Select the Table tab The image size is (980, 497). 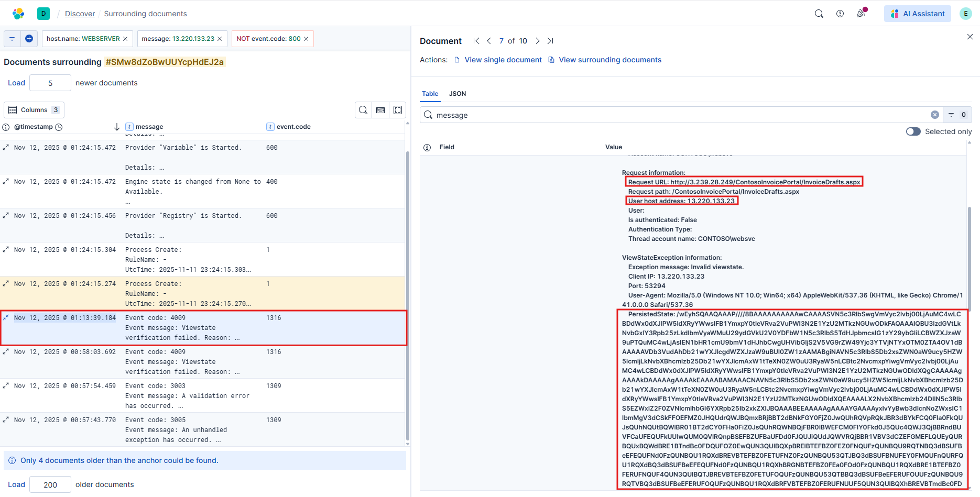pos(430,94)
